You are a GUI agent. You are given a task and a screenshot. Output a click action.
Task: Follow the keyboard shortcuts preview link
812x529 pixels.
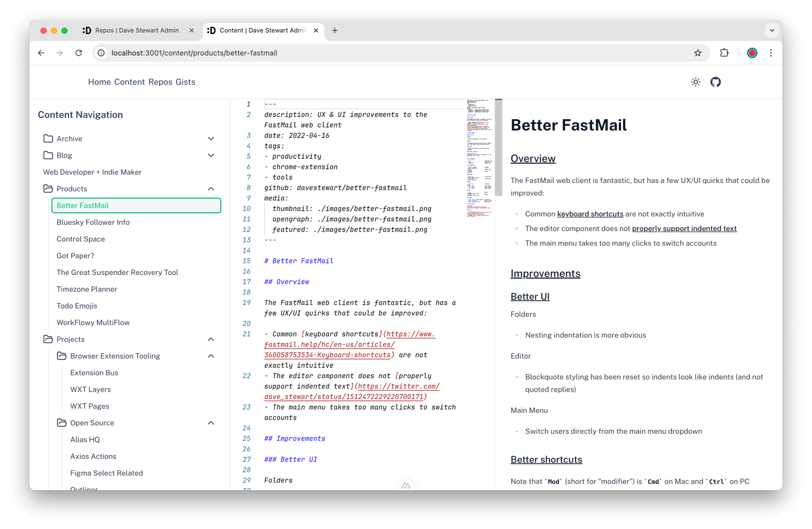[590, 214]
